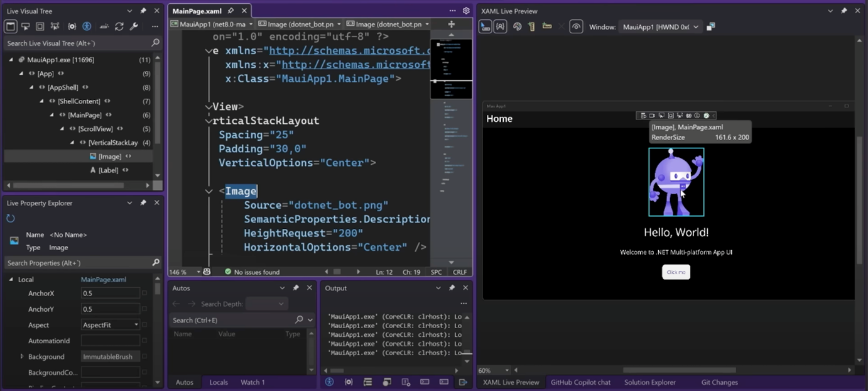868x391 pixels.
Task: Toggle the AnchorY property marker box
Action: tap(144, 309)
